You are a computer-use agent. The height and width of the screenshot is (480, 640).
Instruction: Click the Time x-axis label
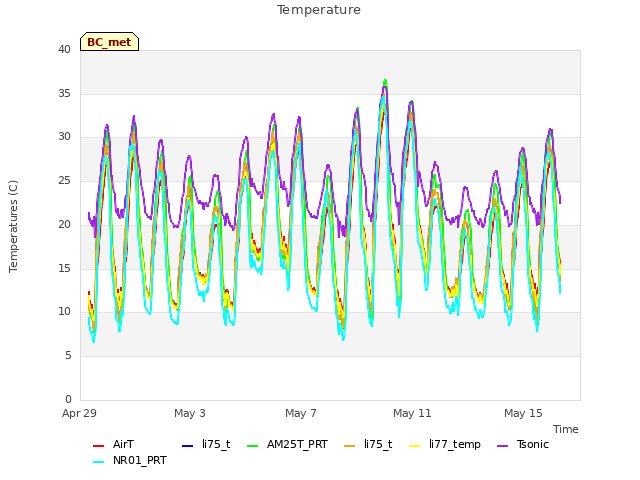click(x=566, y=429)
